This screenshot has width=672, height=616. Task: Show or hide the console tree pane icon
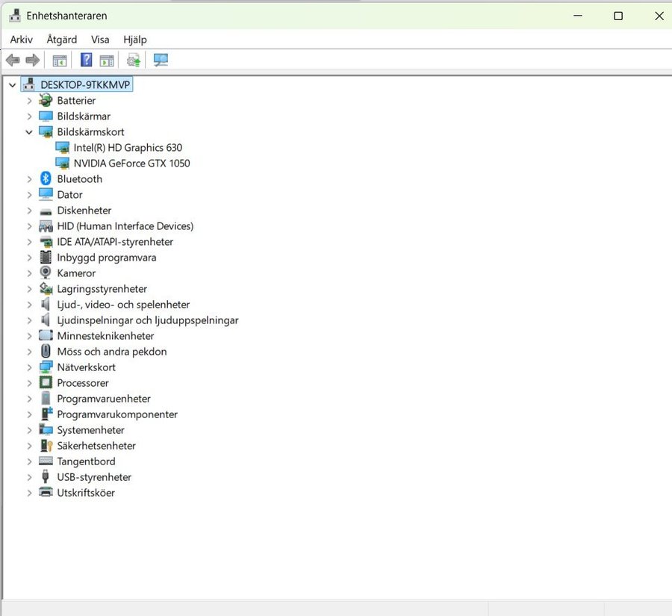click(x=60, y=60)
